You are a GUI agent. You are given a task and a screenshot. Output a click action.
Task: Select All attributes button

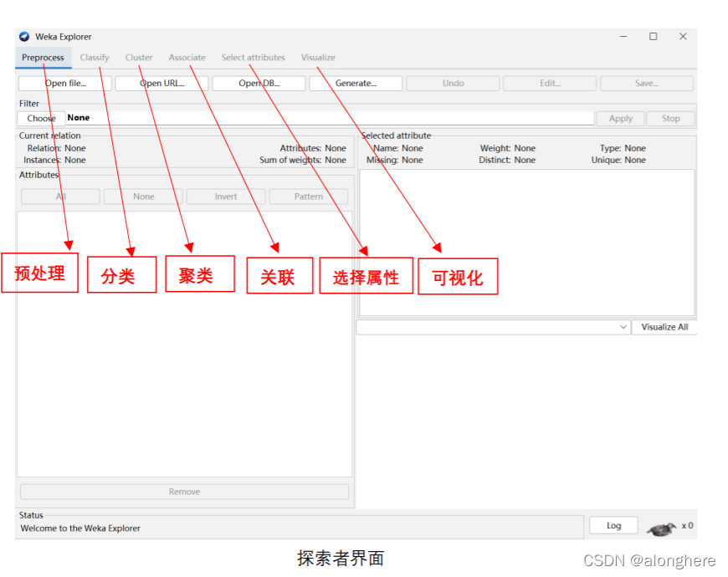pyautogui.click(x=60, y=197)
